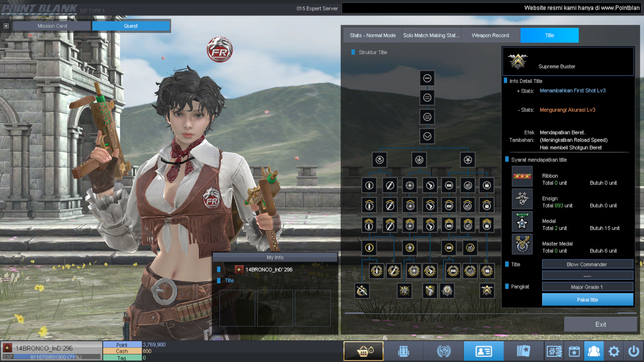Click the Blow Commander title field
This screenshot has height=362, width=644.
[588, 264]
